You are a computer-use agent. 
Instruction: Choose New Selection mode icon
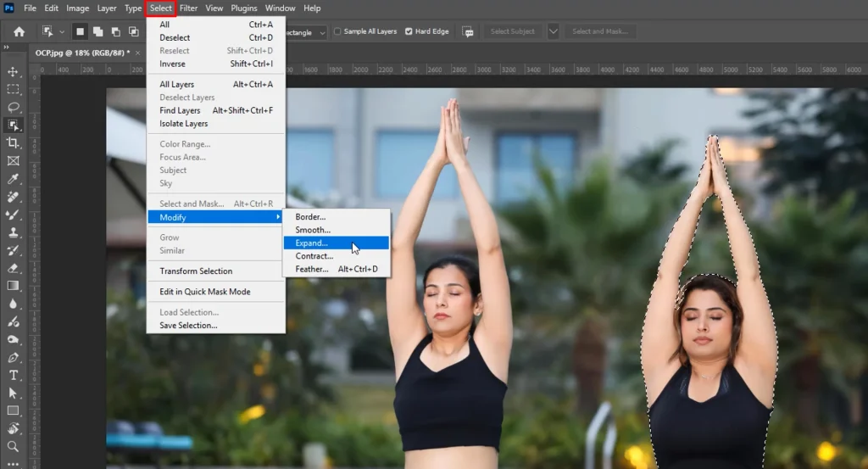[80, 31]
